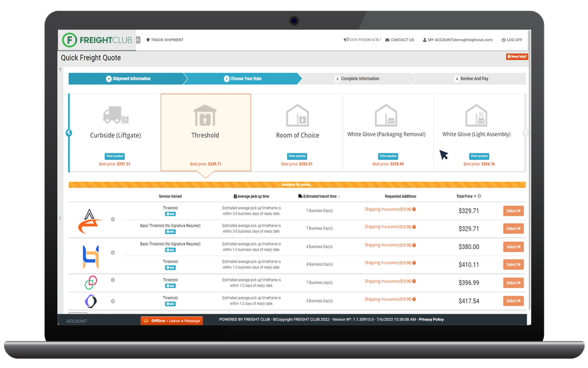Click the $417.54 price

coord(469,302)
